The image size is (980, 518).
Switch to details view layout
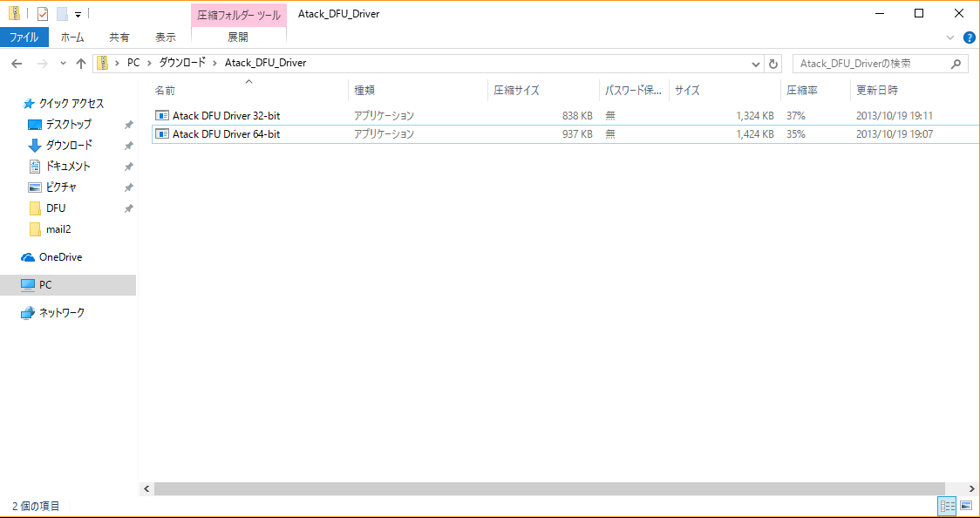[x=948, y=506]
